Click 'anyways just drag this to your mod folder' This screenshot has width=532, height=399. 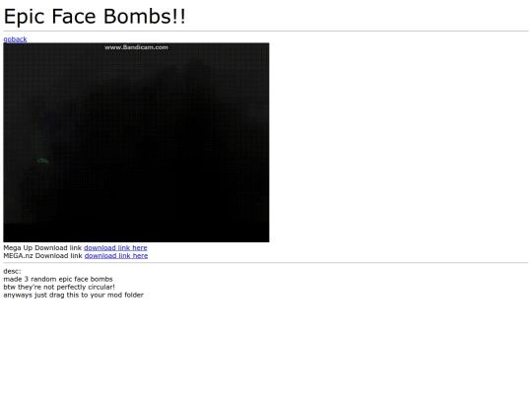pos(73,295)
